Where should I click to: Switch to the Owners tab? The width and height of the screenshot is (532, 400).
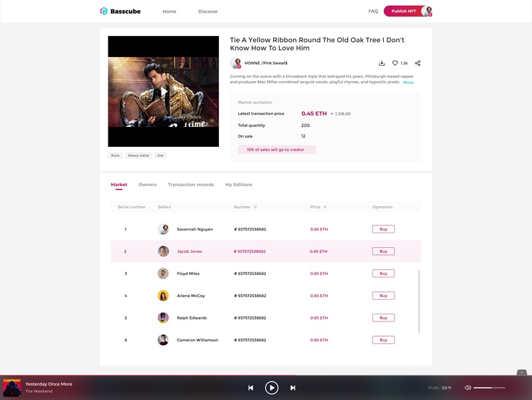[x=147, y=185]
